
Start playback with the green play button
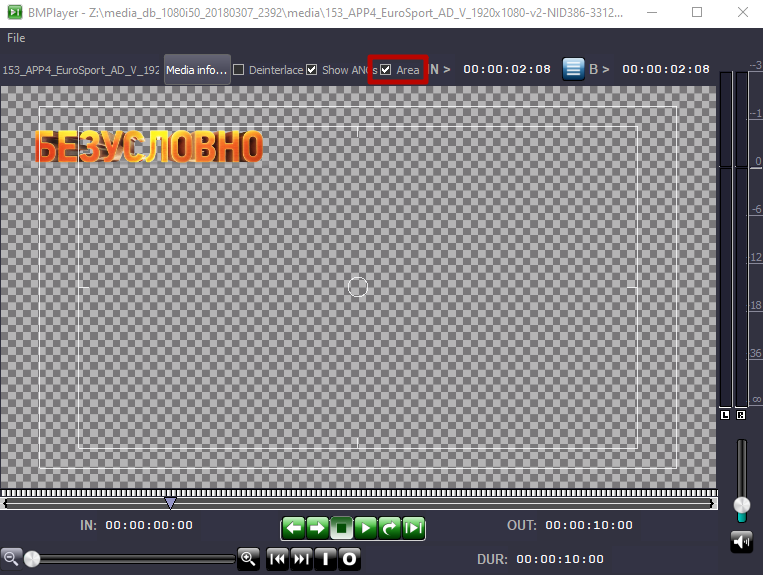click(365, 528)
